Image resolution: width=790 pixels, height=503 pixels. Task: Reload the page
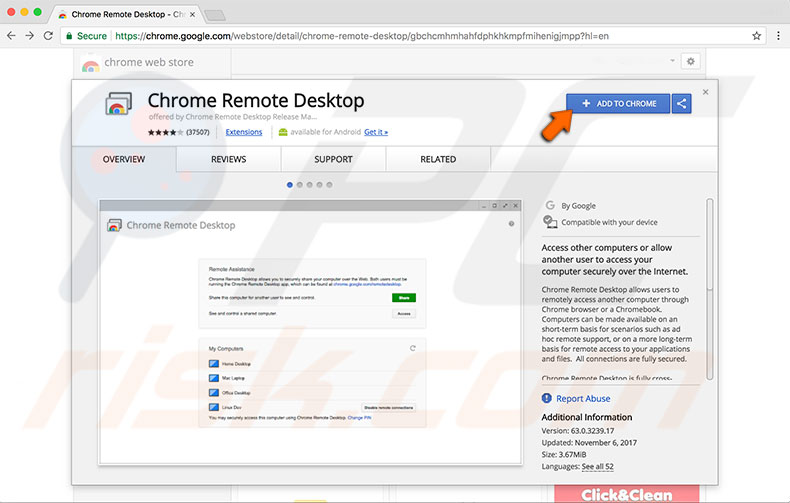(48, 36)
